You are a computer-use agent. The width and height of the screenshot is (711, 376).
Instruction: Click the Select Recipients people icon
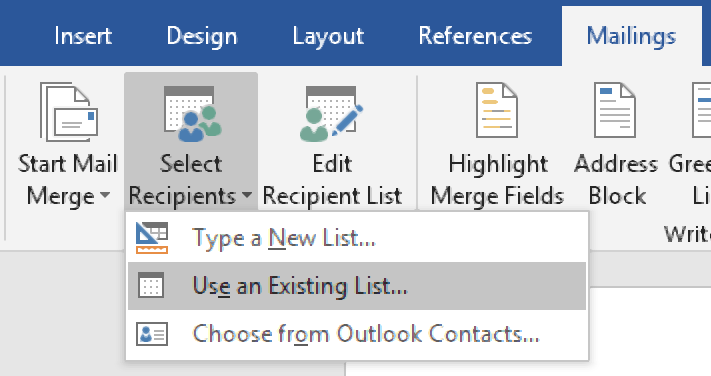coord(193,113)
